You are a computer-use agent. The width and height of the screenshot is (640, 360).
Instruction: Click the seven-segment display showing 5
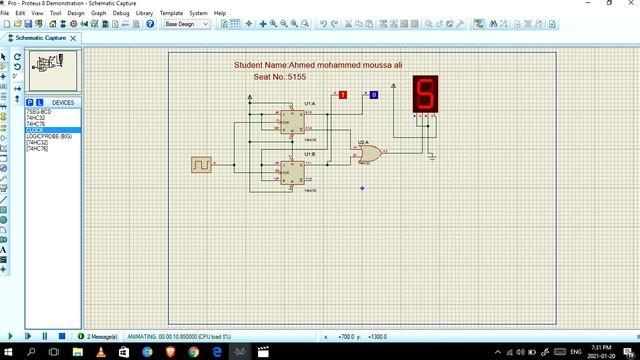click(x=425, y=94)
